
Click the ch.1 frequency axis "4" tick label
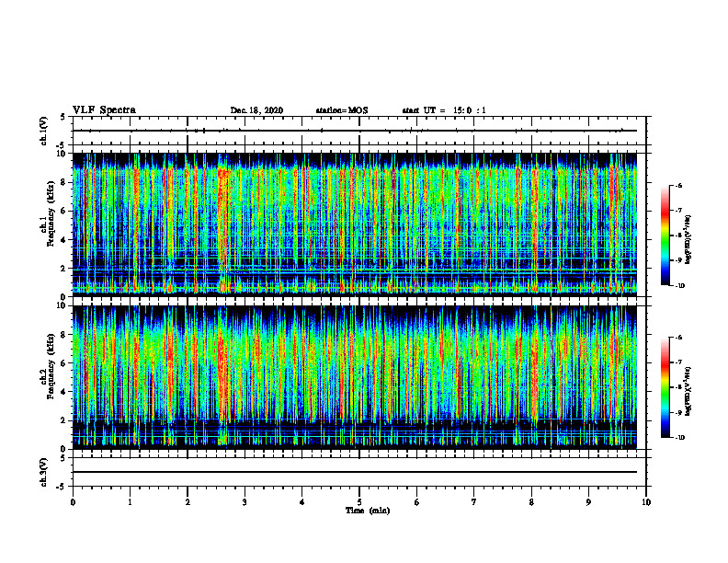click(x=64, y=240)
